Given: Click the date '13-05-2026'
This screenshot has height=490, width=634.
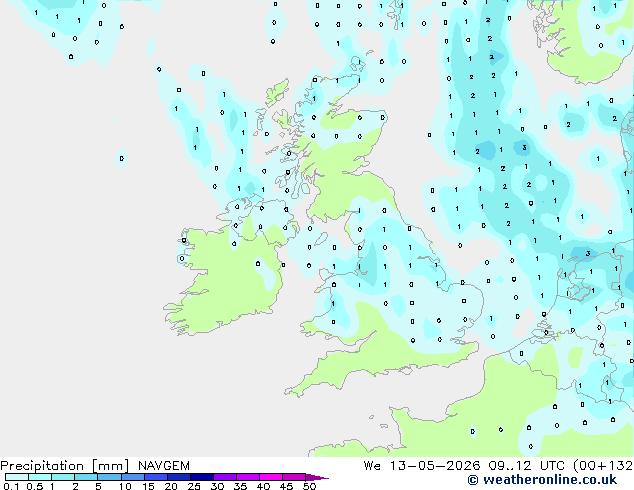Looking at the screenshot, I should [435, 466].
